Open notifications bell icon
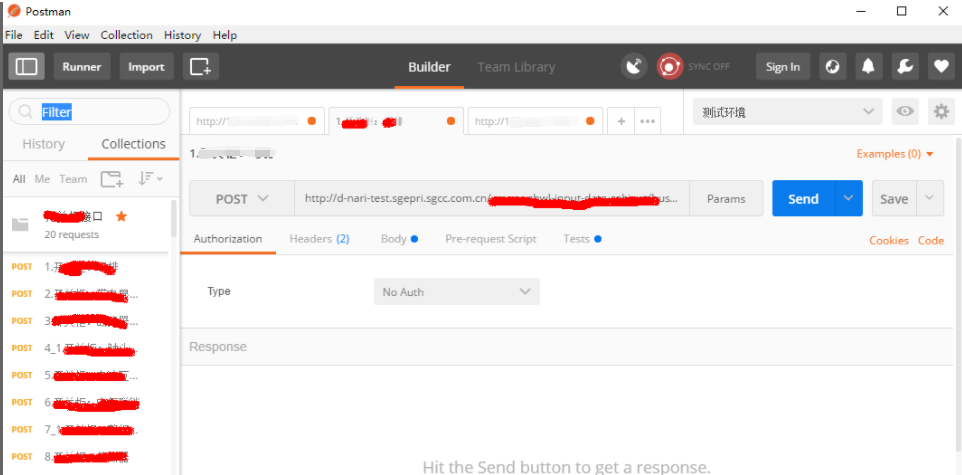This screenshot has width=962, height=475. pyautogui.click(x=868, y=66)
